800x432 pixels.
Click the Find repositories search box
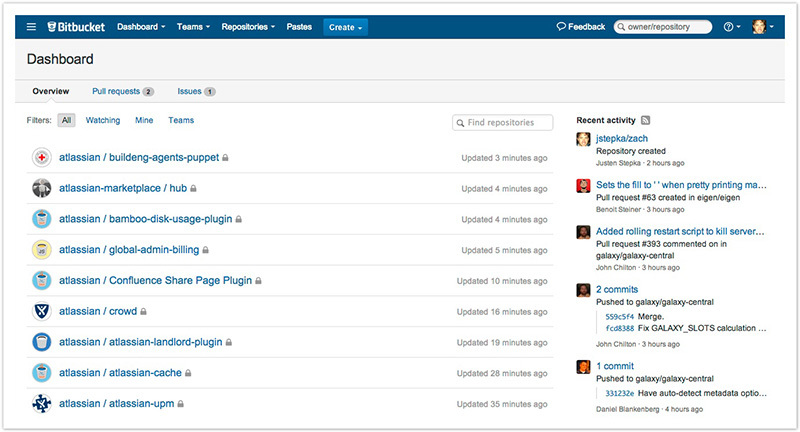503,122
